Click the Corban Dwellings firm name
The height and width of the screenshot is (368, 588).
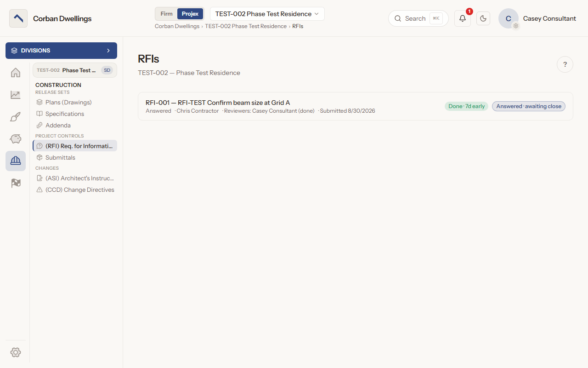coord(62,18)
